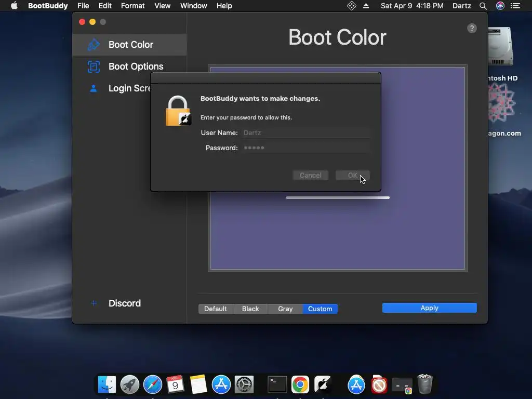The width and height of the screenshot is (532, 399).
Task: Open Safari compass icon in dock
Action: tap(153, 384)
